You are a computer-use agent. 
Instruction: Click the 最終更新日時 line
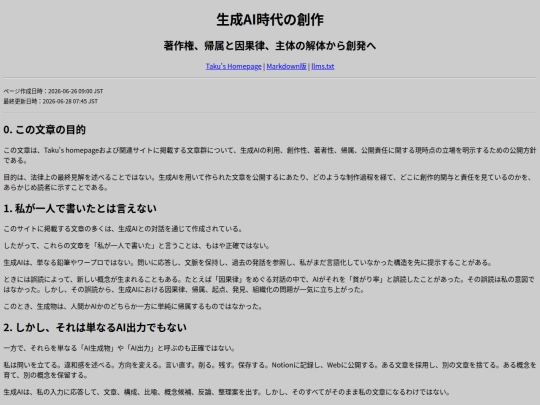[51, 101]
